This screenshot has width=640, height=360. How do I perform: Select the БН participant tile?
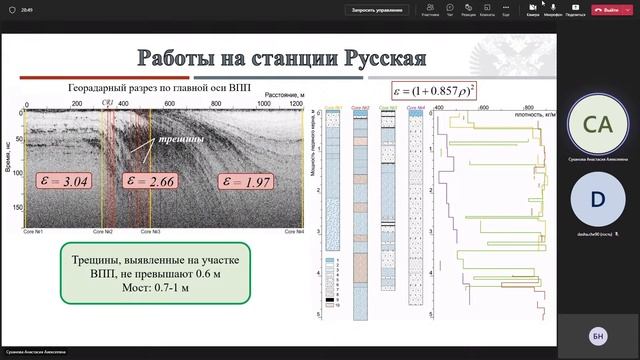[x=598, y=336]
